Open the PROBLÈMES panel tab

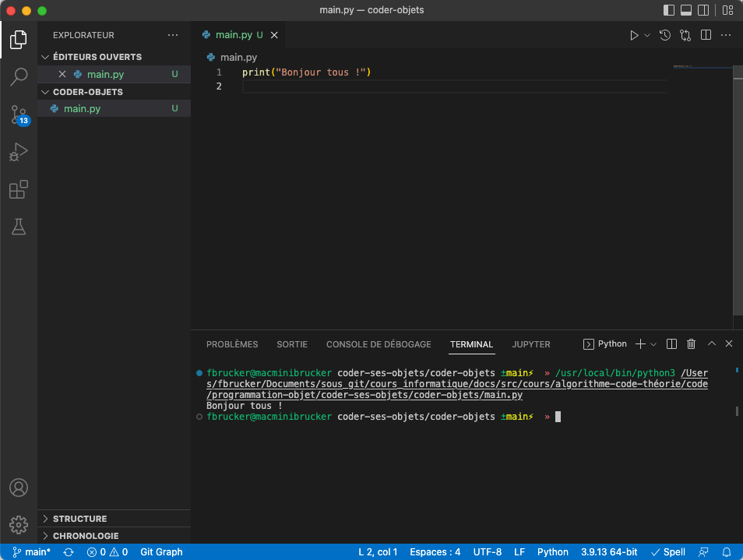[x=232, y=344]
